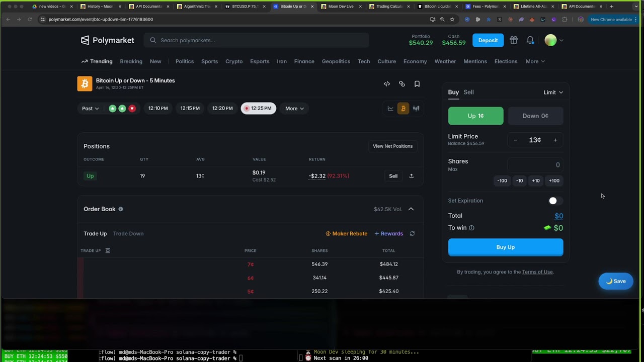Image resolution: width=644 pixels, height=362 pixels.
Task: Switch to Trade Down tab
Action: click(x=128, y=234)
